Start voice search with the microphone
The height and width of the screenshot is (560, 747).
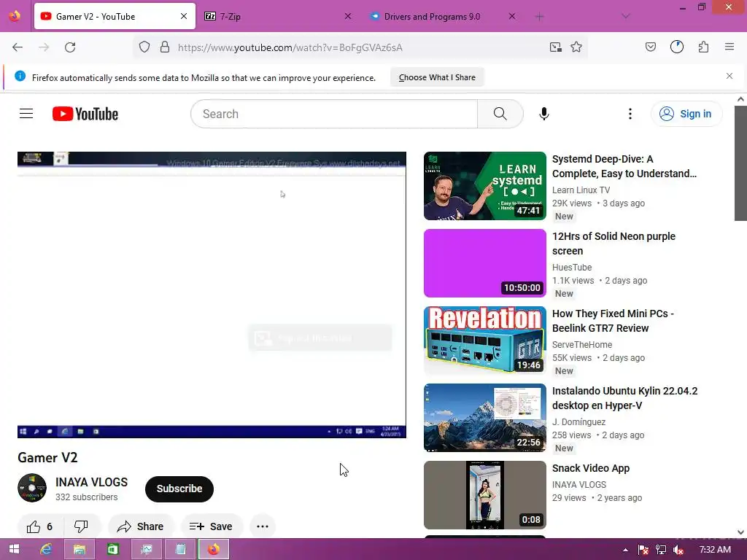544,114
